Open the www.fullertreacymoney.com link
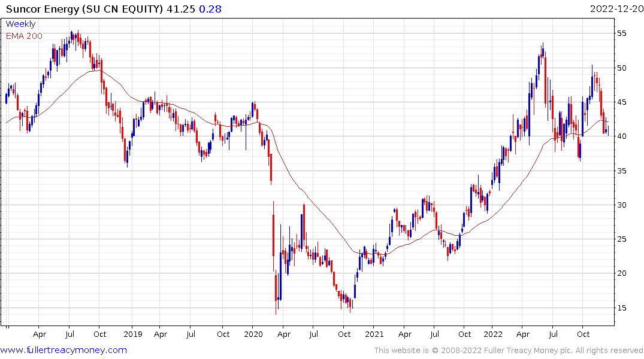Image resolution: width=644 pixels, height=359 pixels. pyautogui.click(x=64, y=350)
